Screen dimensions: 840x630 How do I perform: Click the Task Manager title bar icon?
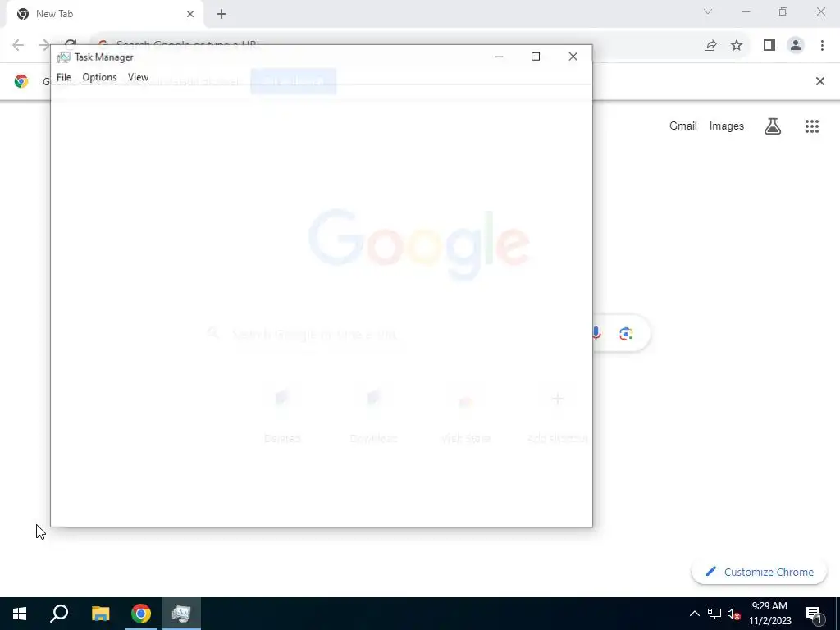(64, 57)
